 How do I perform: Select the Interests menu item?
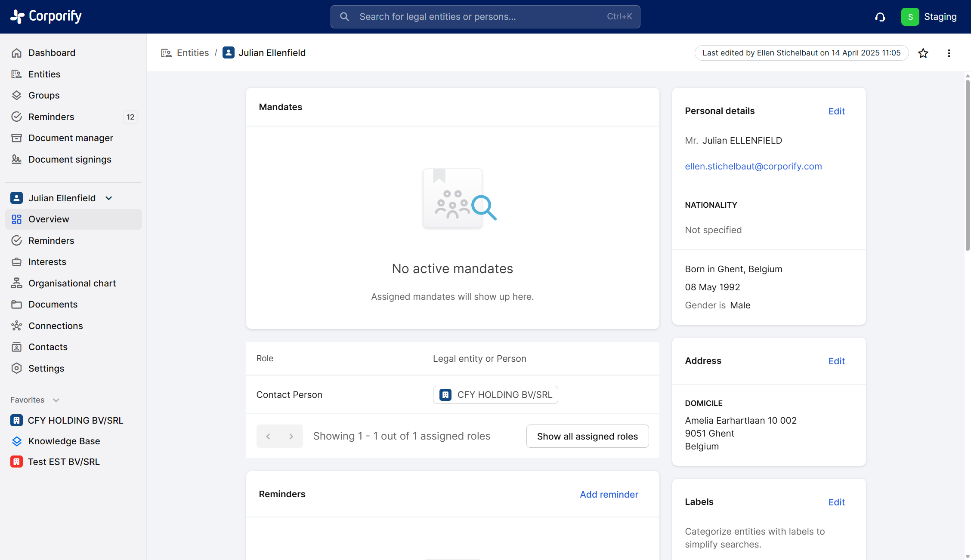click(47, 262)
